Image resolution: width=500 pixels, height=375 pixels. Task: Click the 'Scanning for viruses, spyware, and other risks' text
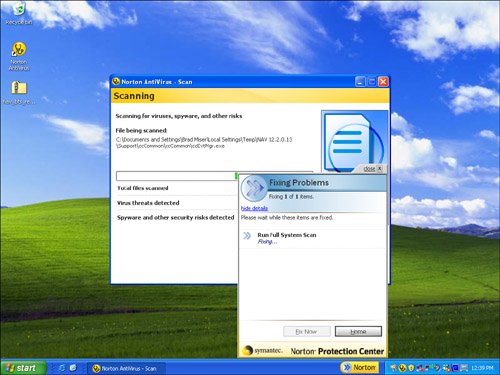pyautogui.click(x=179, y=116)
